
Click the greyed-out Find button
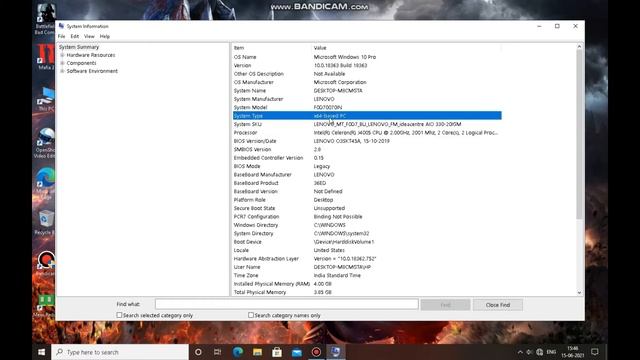[x=445, y=305]
